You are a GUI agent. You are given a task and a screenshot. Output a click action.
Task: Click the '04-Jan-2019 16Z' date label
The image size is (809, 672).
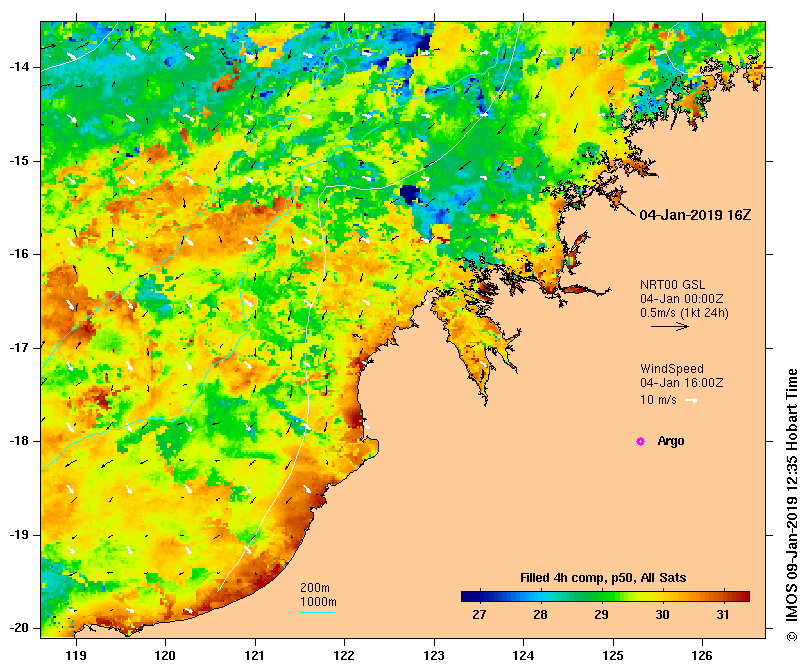pos(695,215)
